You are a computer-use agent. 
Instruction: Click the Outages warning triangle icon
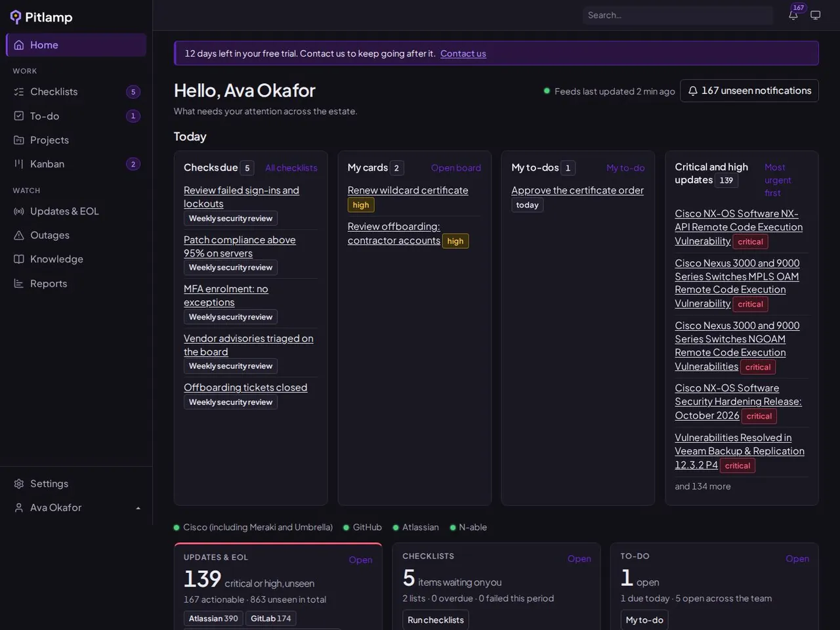(x=19, y=235)
